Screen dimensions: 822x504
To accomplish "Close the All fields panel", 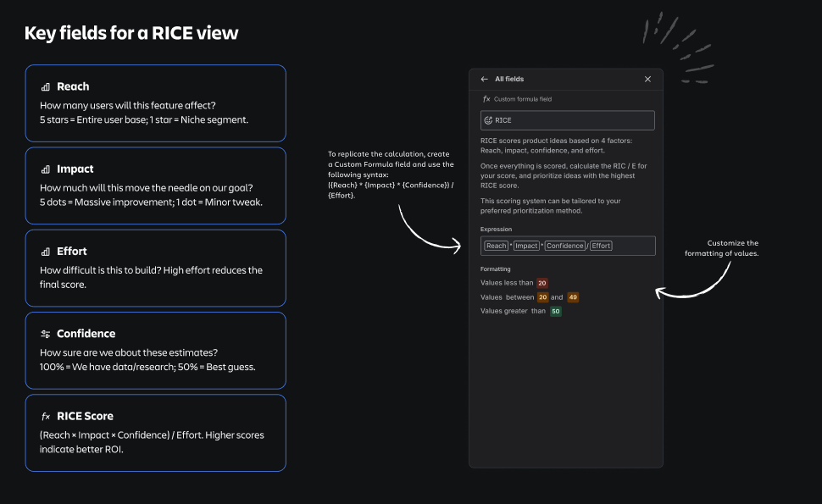I will coord(648,79).
